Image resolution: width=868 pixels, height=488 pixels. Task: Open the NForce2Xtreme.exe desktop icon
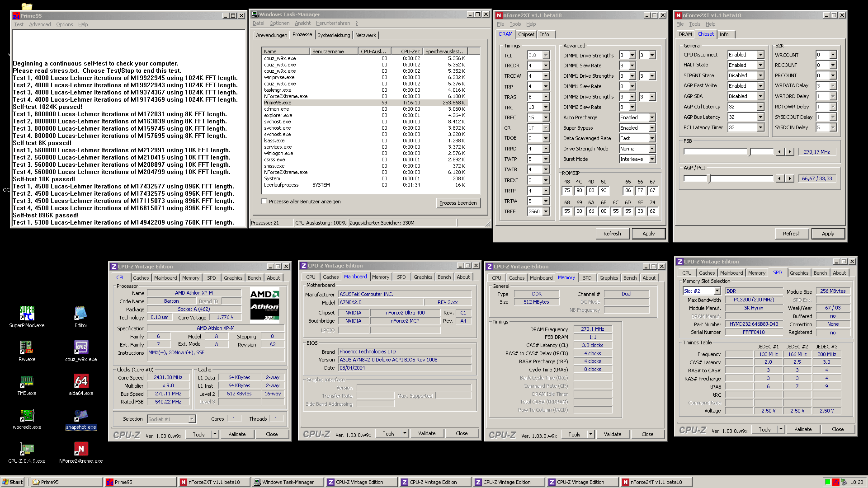81,449
